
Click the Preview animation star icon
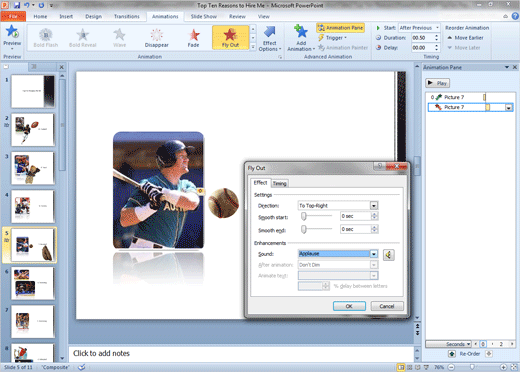[x=12, y=33]
